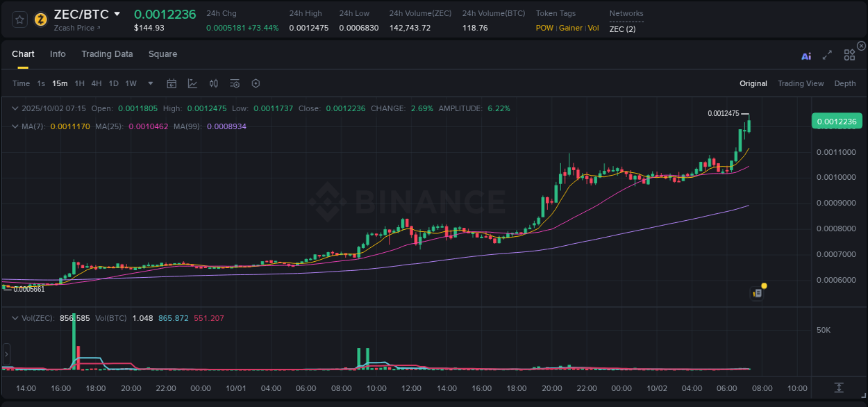Open the Trading Data tab

[x=107, y=54]
